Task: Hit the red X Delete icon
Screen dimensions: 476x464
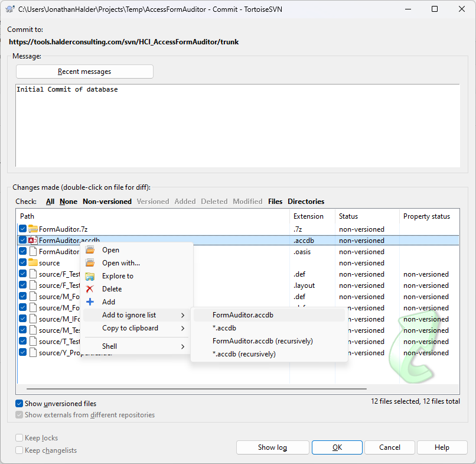Action: (90, 289)
